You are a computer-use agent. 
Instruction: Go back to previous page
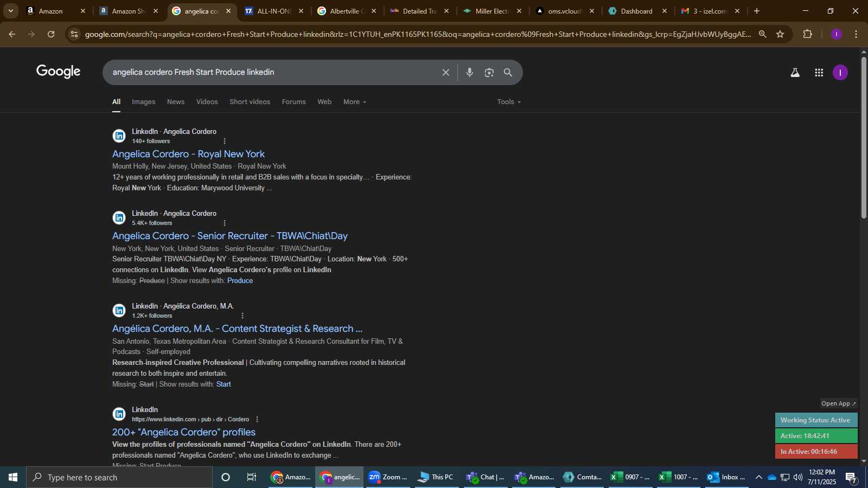tap(12, 34)
